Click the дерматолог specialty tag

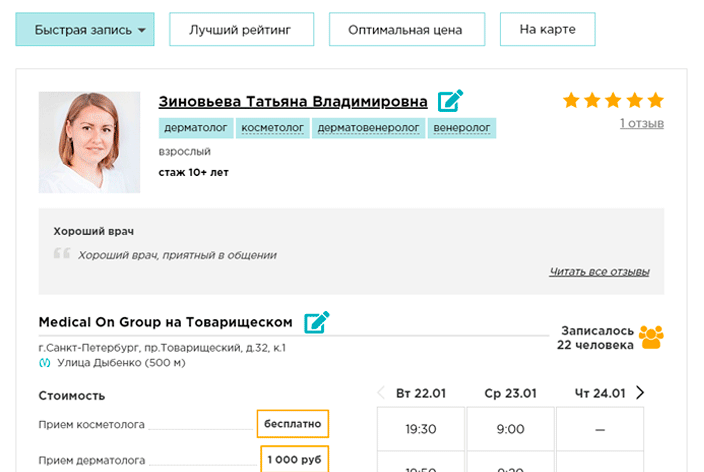click(x=196, y=128)
